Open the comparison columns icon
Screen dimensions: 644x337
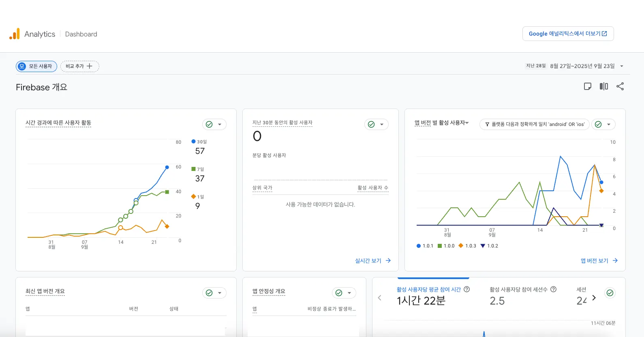tap(604, 86)
